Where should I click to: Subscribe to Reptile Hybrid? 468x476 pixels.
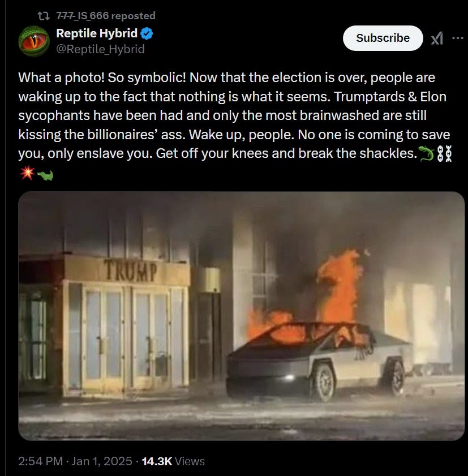tap(383, 38)
